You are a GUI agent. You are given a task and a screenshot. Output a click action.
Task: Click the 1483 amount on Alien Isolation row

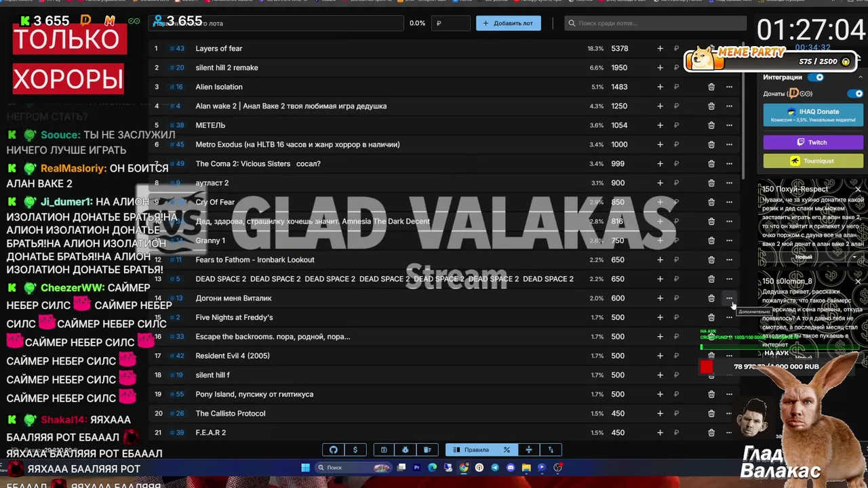[620, 87]
